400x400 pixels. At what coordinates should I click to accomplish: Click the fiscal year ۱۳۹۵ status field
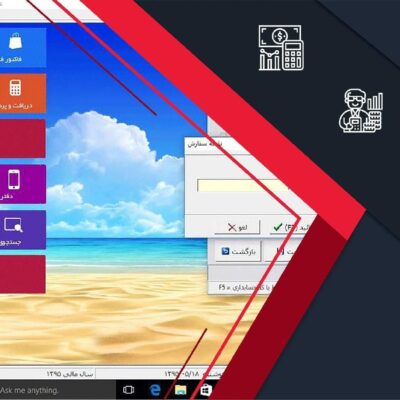tap(70, 374)
